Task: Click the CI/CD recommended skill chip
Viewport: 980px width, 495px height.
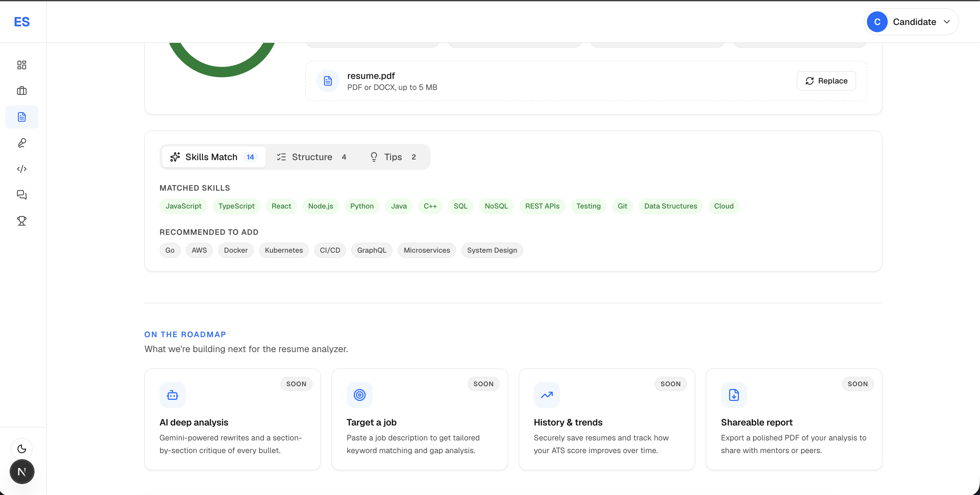Action: (x=330, y=250)
